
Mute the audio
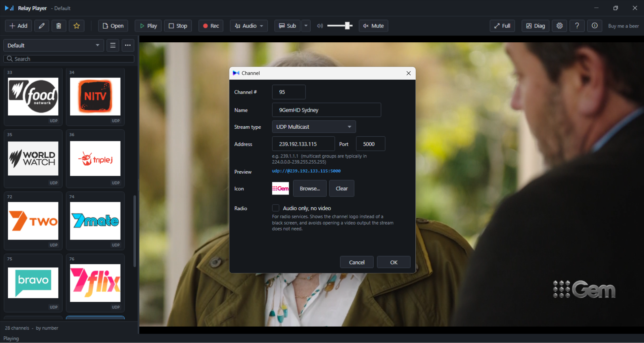pyautogui.click(x=373, y=26)
